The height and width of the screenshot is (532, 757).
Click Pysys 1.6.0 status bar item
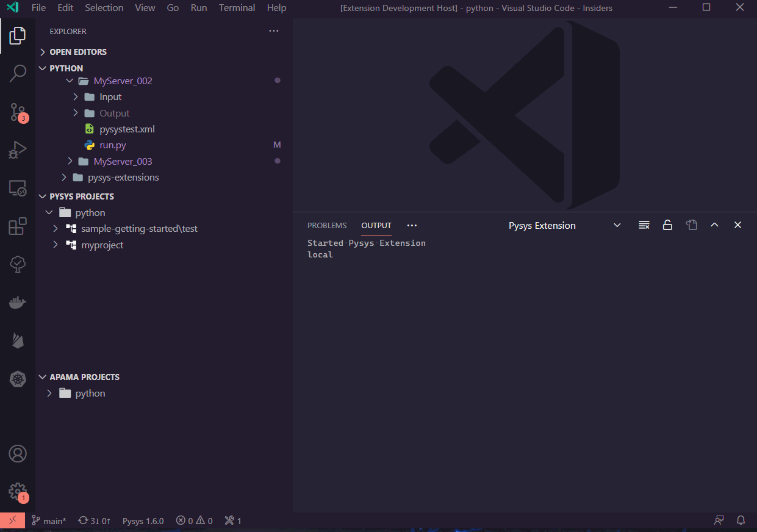pyautogui.click(x=143, y=520)
